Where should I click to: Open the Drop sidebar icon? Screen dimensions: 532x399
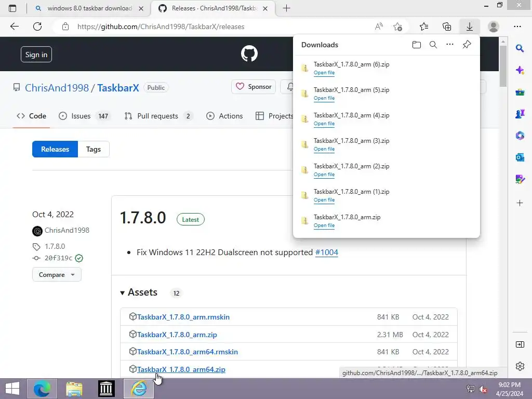coord(520,179)
